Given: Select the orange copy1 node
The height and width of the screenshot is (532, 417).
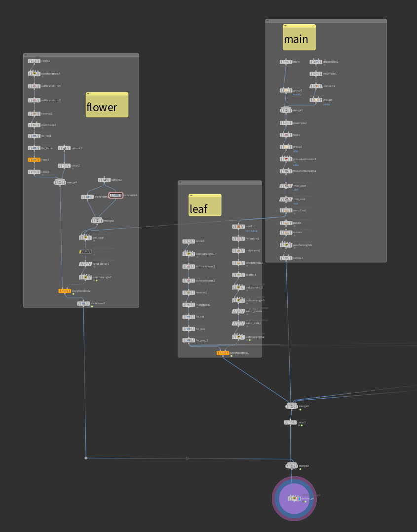Looking at the screenshot, I should [x=34, y=160].
